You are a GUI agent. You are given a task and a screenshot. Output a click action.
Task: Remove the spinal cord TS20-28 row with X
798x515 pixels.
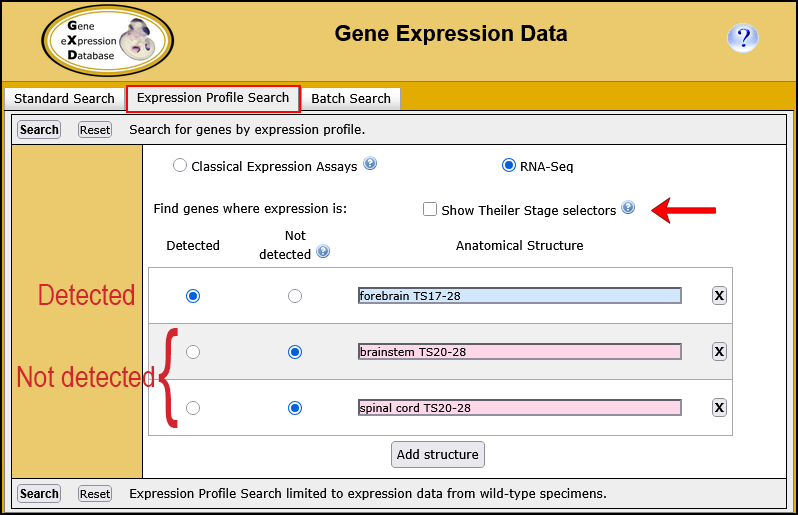(x=719, y=407)
